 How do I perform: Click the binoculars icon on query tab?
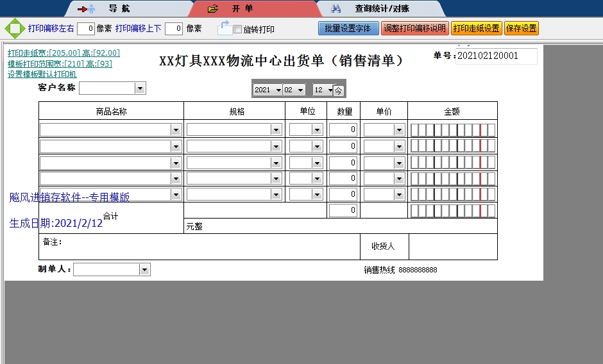(335, 9)
